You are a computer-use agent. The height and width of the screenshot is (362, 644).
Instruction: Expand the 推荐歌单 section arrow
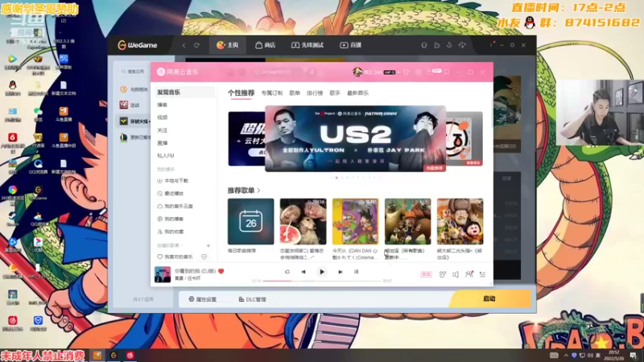(258, 191)
